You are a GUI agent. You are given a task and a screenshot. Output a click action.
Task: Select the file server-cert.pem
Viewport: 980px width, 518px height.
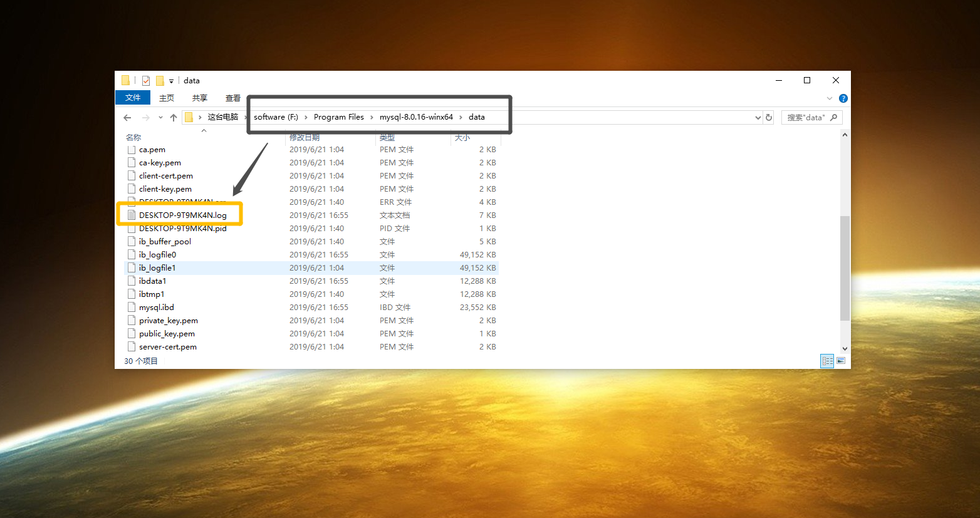(168, 347)
